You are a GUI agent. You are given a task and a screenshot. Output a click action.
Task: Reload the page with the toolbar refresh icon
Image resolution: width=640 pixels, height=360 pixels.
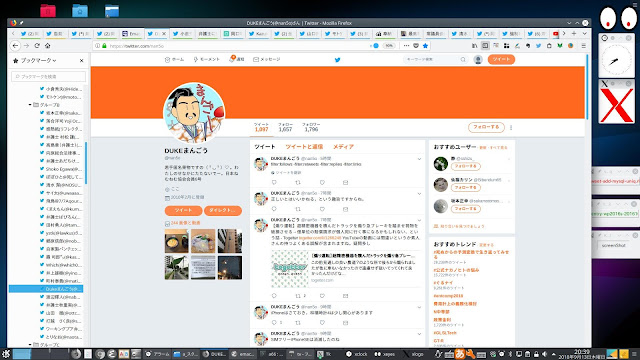pyautogui.click(x=37, y=46)
